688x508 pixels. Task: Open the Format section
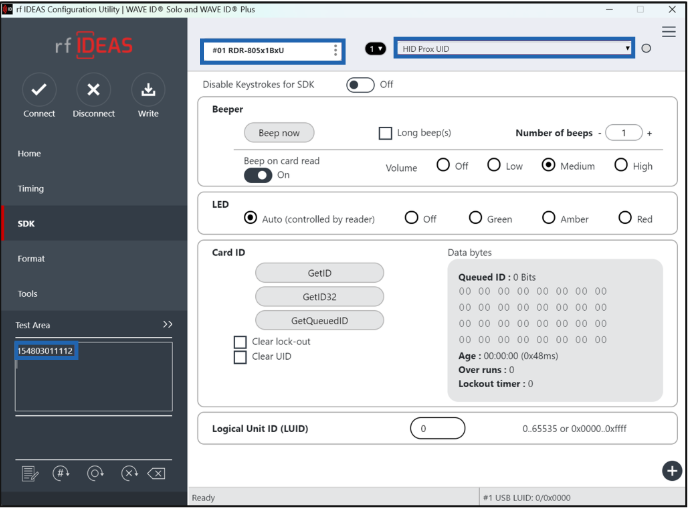93,259
